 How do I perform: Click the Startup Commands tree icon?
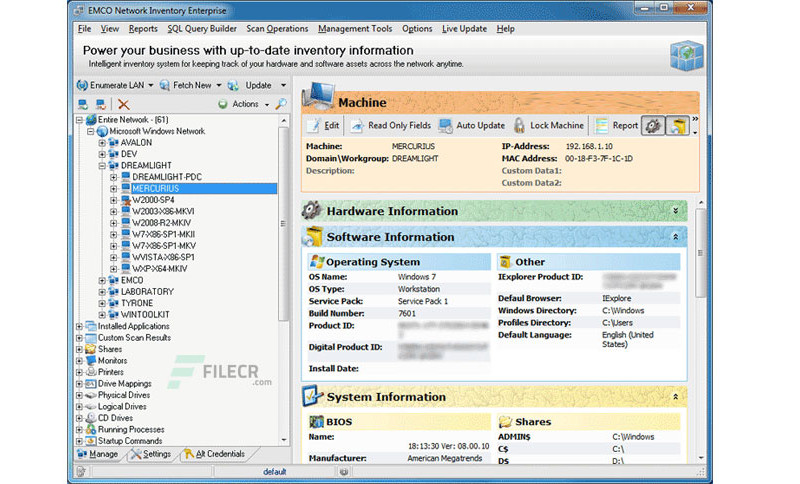(91, 441)
